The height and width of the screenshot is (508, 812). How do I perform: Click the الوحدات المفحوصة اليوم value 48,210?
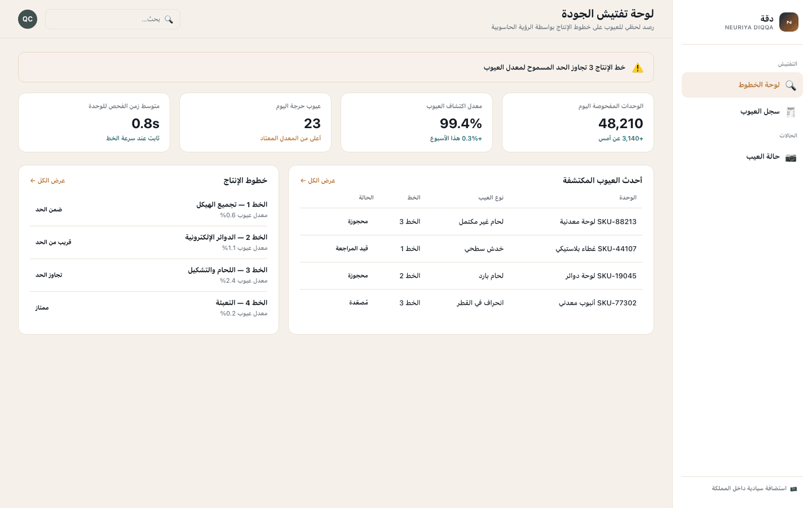point(621,124)
